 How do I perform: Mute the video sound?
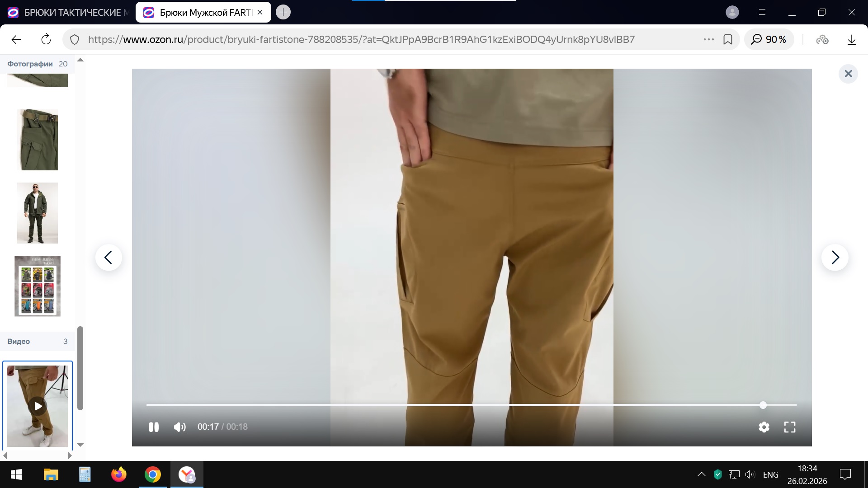(x=179, y=427)
